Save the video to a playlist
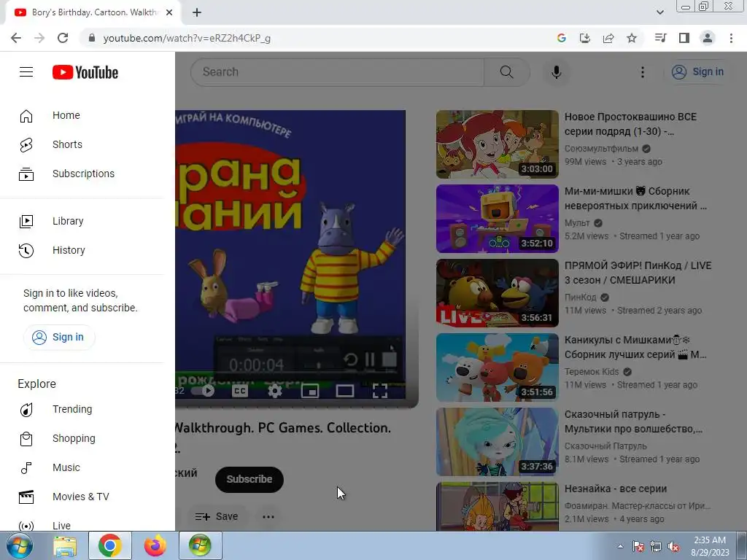Screen dimensions: 747x560 click(216, 516)
